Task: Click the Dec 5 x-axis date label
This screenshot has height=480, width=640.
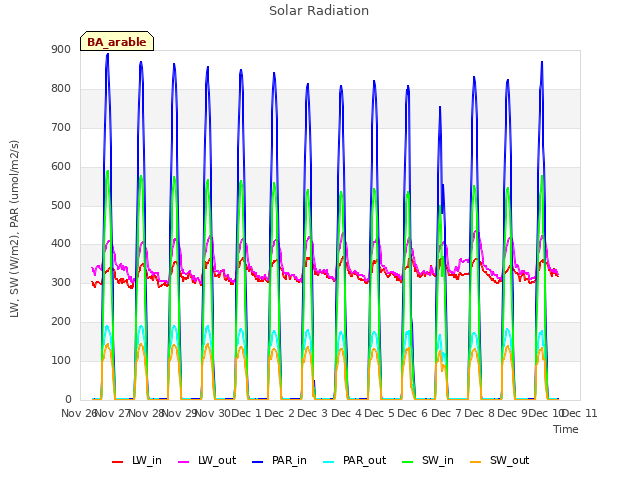Action: click(x=380, y=413)
